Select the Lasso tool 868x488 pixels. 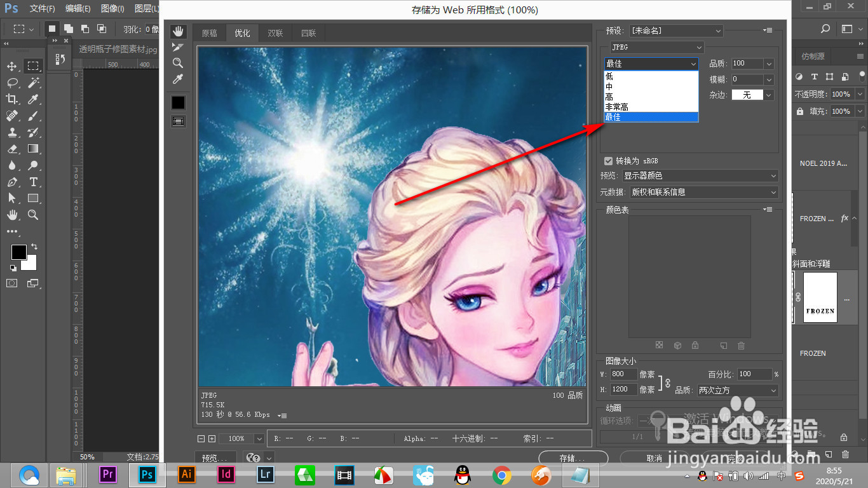click(12, 83)
